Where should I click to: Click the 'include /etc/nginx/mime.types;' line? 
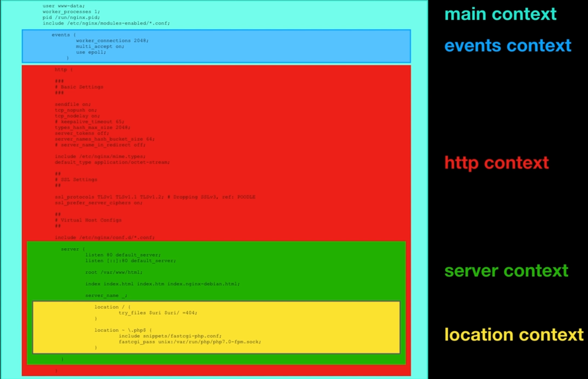(100, 156)
